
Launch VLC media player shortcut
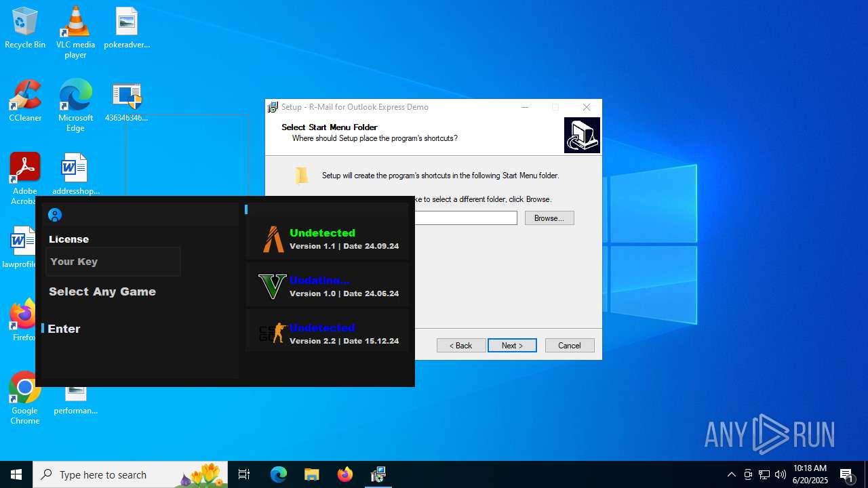pyautogui.click(x=75, y=32)
